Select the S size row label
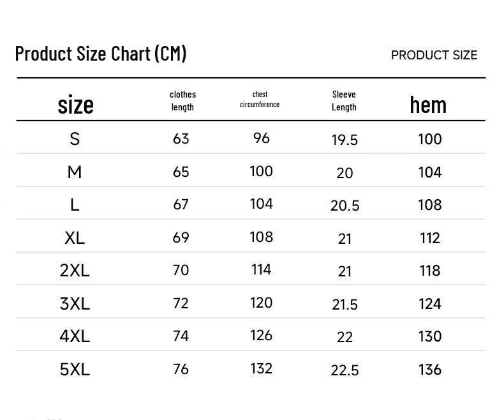504x420 pixels. [x=75, y=139]
